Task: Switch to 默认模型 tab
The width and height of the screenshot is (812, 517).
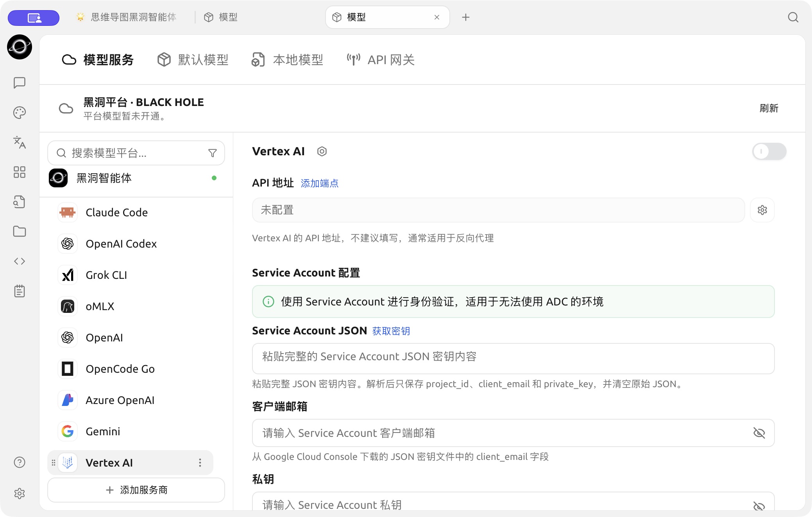Action: [193, 60]
